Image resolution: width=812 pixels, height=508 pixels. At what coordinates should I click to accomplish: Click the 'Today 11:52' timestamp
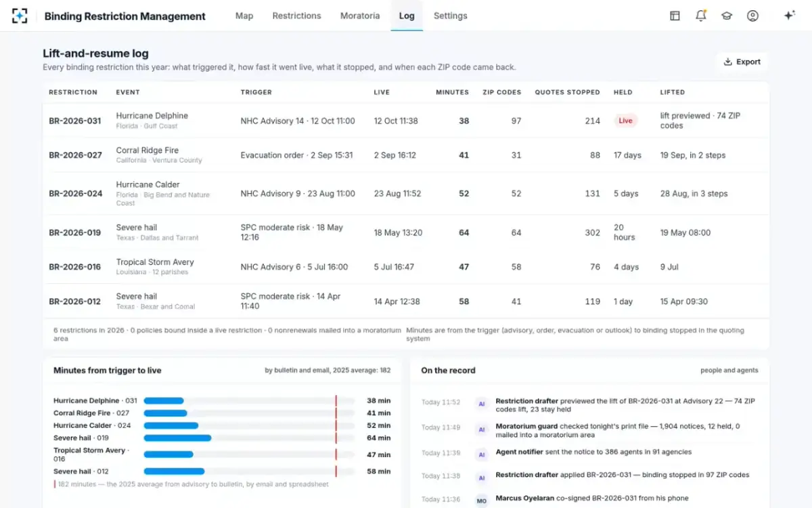pos(441,402)
